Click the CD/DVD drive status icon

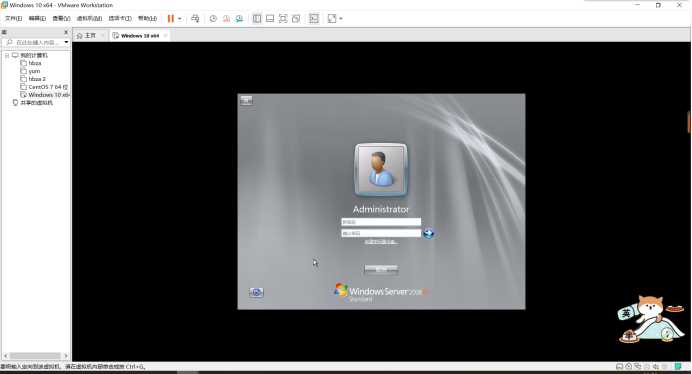pos(628,366)
